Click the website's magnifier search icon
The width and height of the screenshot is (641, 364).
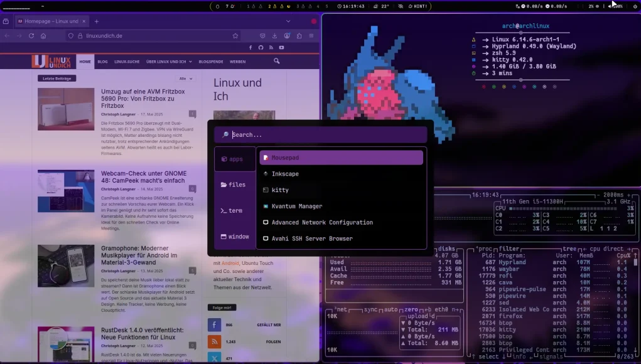point(277,62)
